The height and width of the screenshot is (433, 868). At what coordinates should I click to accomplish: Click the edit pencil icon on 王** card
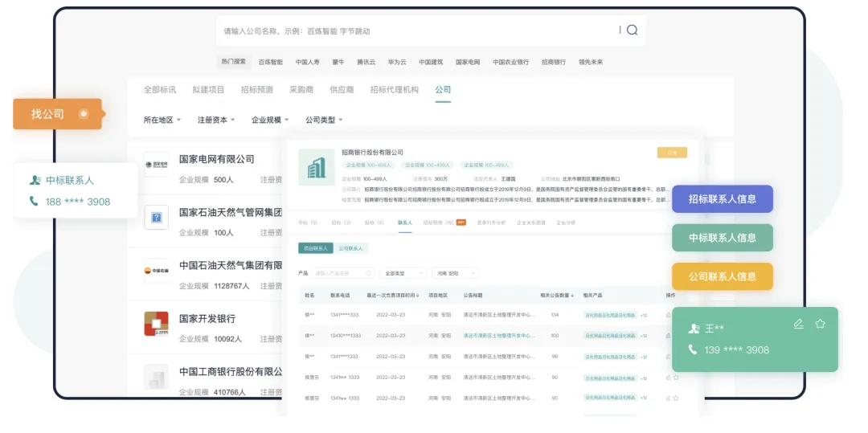click(x=798, y=324)
